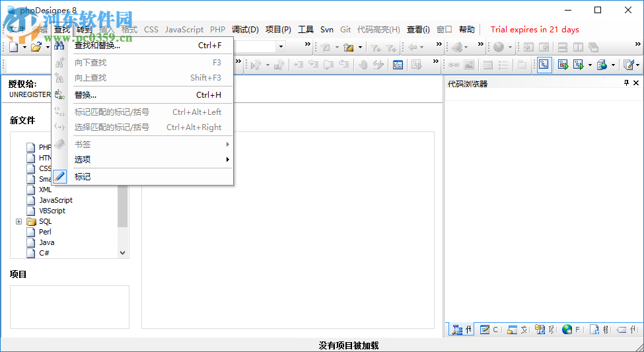Switch to the project folder bottom tab
Screen dimensions: 644x352
click(545, 330)
